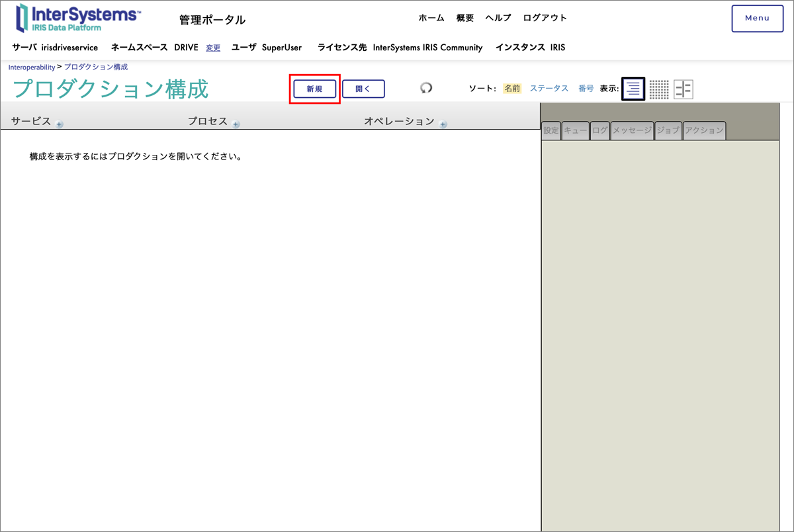Open the Menu button

click(757, 19)
